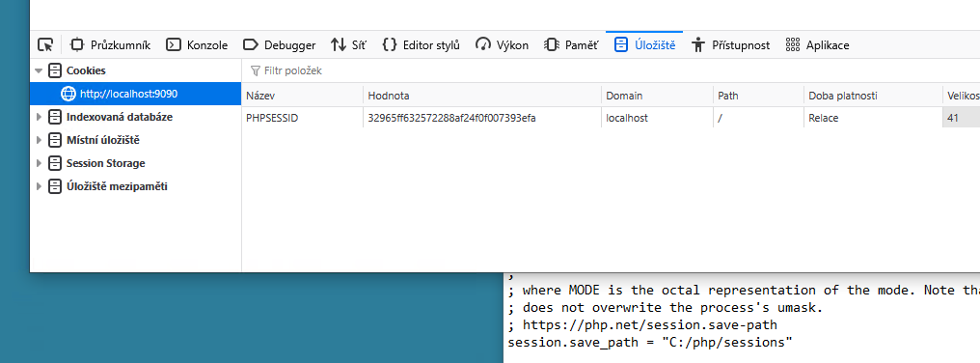
Task: Expand Úložiště mezipaměti node
Action: (x=39, y=186)
